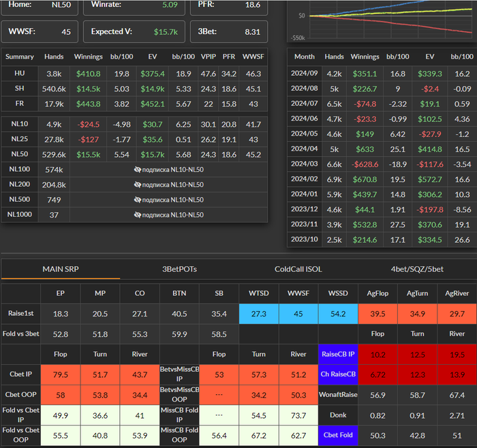Click the hidden-eye icon in the NL1000 row

[x=137, y=214]
